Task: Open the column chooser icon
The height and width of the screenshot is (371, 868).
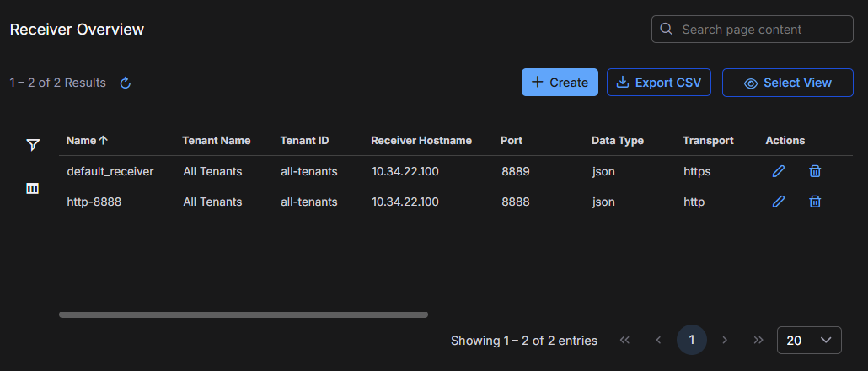Action: [x=33, y=189]
